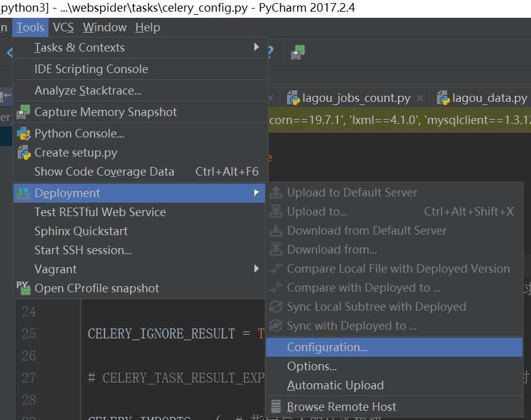
Task: Click the Compare with Deployed to icon
Action: pyautogui.click(x=276, y=287)
